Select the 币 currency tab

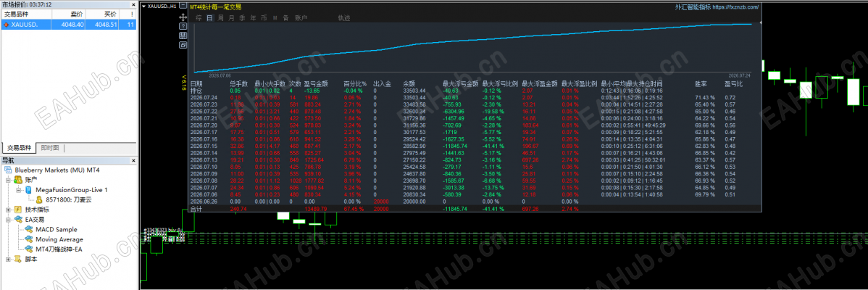[264, 17]
